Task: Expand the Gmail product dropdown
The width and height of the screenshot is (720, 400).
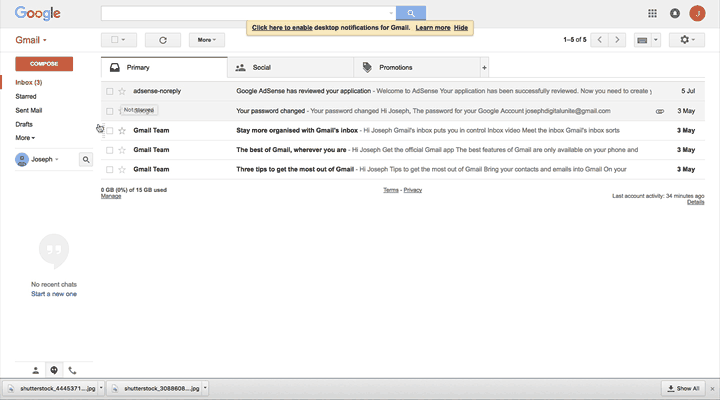Action: [x=31, y=40]
